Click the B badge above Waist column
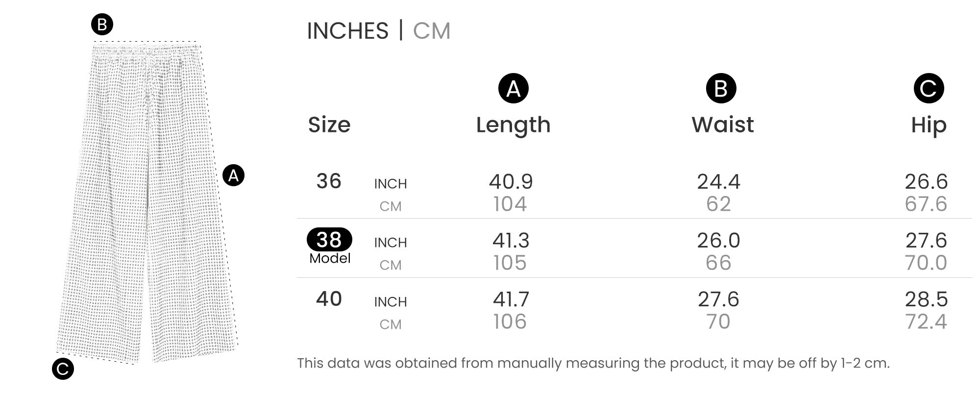 pyautogui.click(x=721, y=89)
